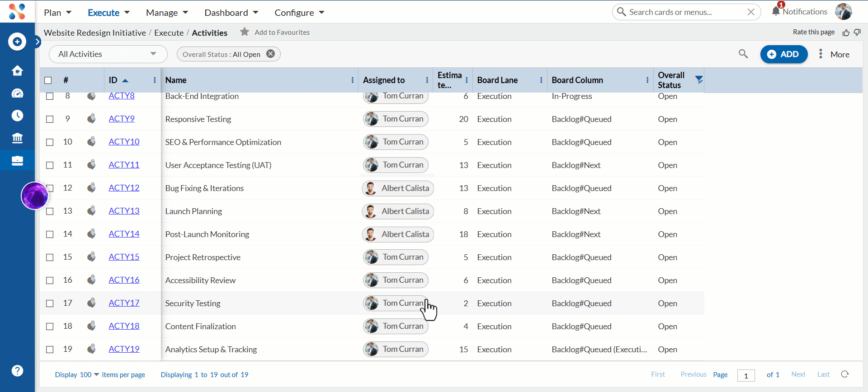Open the bank building sidebar icon

tap(17, 138)
